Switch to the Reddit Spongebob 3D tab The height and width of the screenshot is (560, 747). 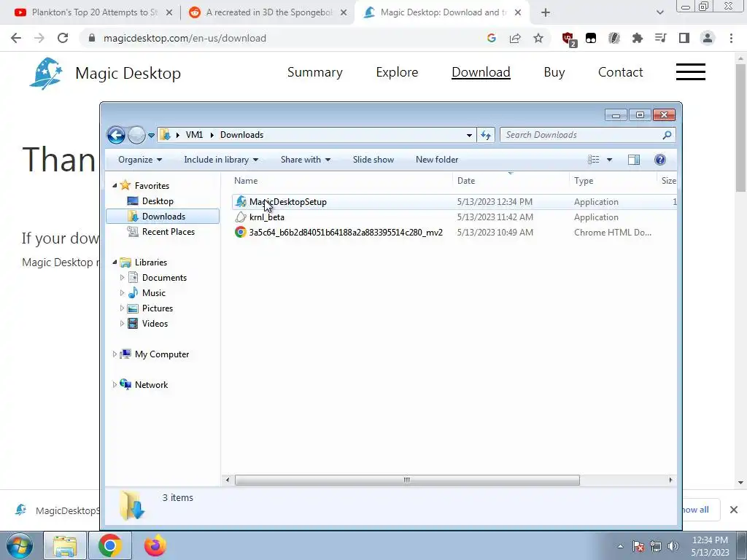click(268, 12)
